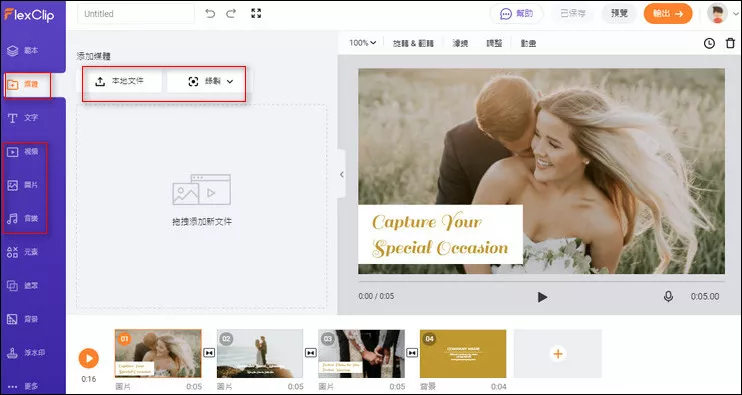Click the 0:04 duration under scene 04
The width and height of the screenshot is (742, 395).
498,386
